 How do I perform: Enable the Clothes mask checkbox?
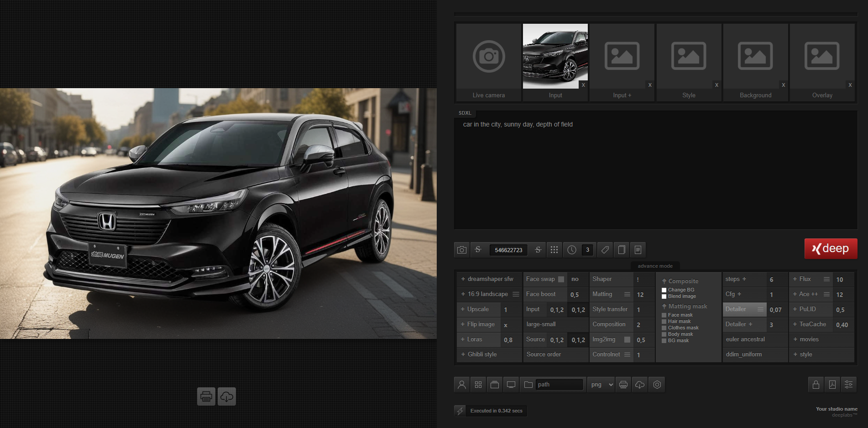[x=664, y=328]
